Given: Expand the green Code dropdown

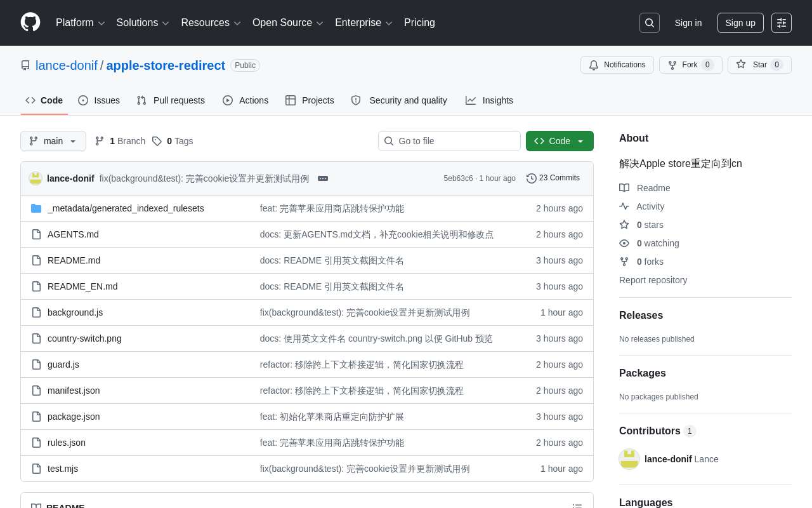Looking at the screenshot, I should click(560, 141).
